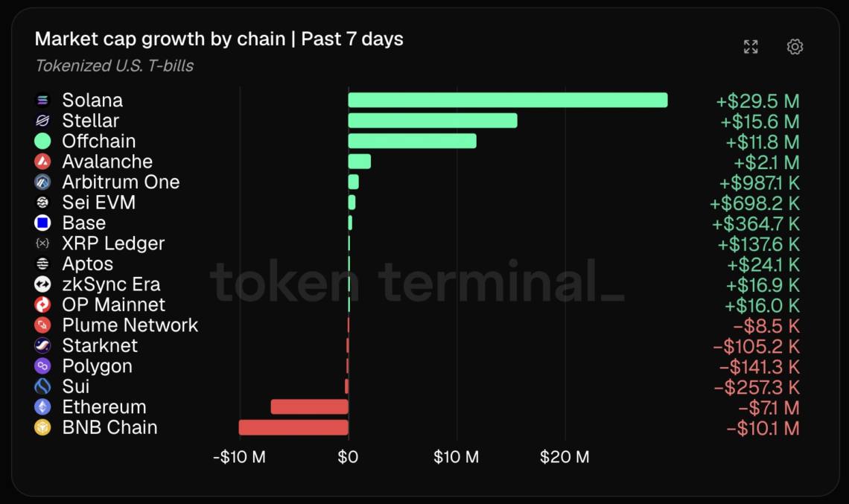Select the Sui chain logo icon

pos(42,386)
